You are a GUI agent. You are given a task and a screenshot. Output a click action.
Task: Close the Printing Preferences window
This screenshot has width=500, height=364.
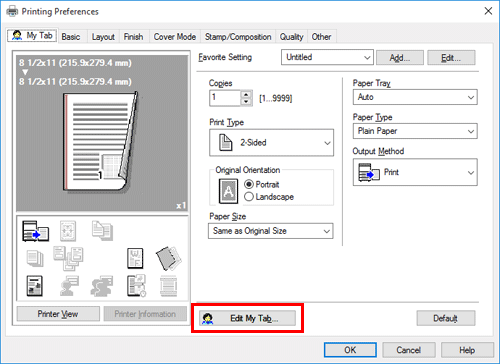pos(488,11)
